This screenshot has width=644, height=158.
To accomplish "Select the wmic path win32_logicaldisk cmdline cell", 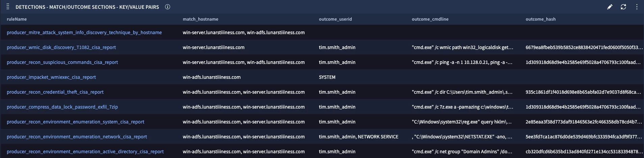I will (x=463, y=47).
